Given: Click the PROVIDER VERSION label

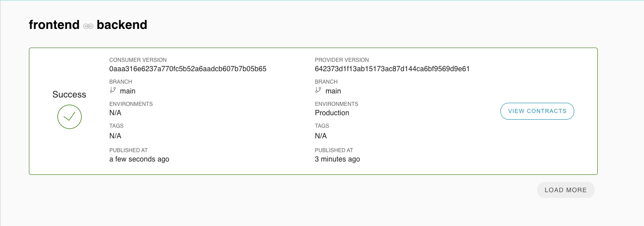Looking at the screenshot, I should [342, 60].
